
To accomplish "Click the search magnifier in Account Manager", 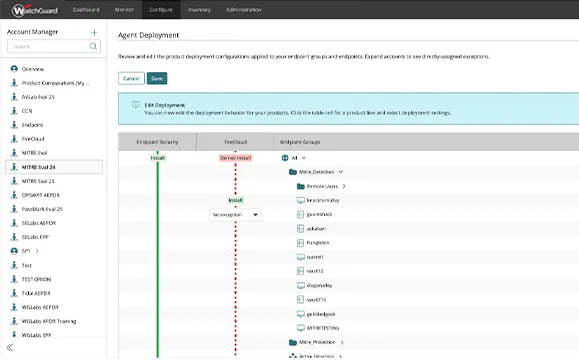I will 93,46.
